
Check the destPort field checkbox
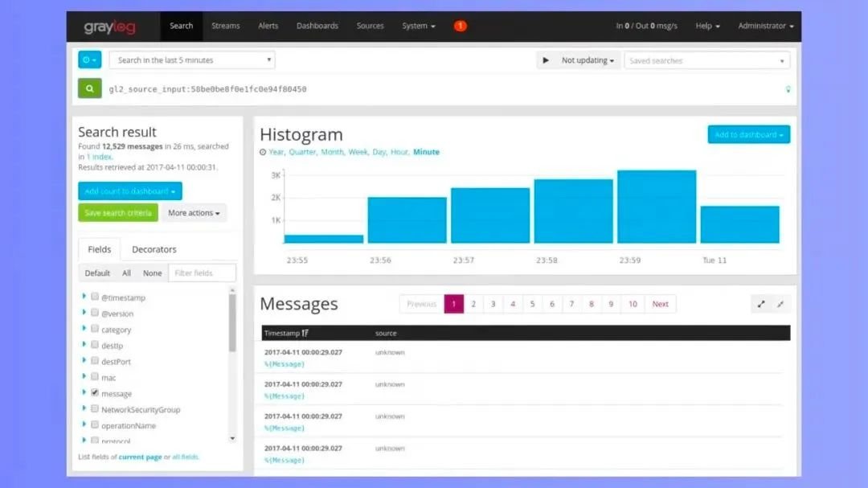pyautogui.click(x=95, y=361)
